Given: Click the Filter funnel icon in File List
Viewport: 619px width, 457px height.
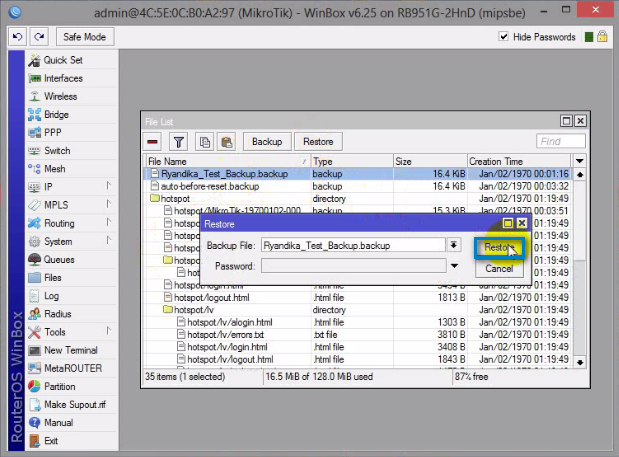Looking at the screenshot, I should (178, 142).
